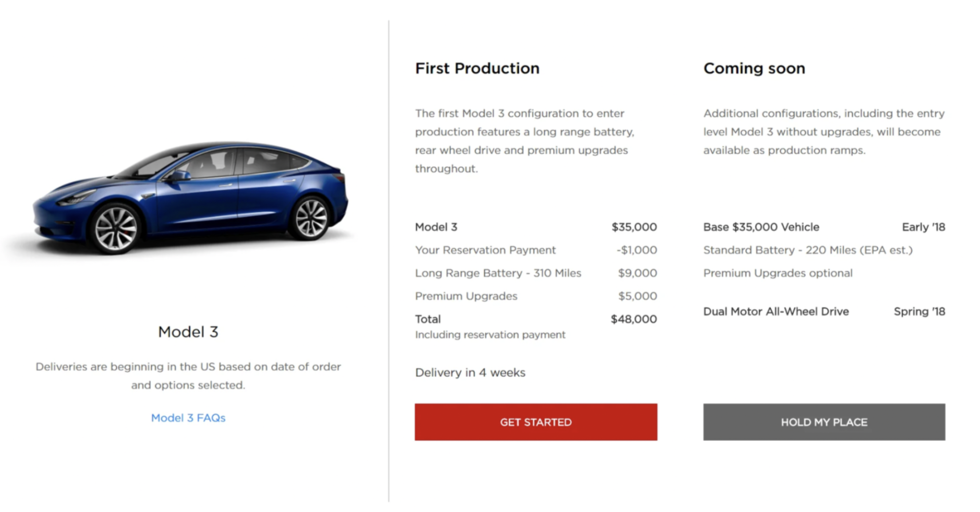
Task: Select the Long Range Battery - 310 Miles row
Action: (x=498, y=273)
